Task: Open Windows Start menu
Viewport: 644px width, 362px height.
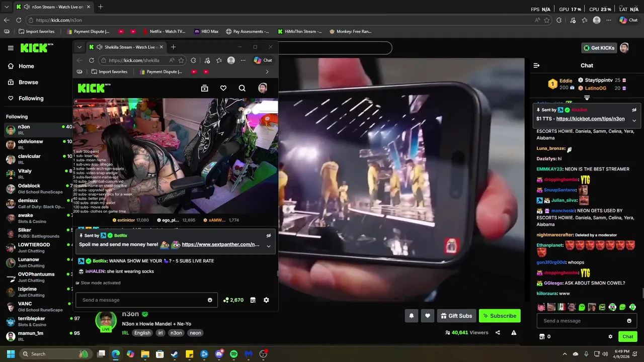Action: pyautogui.click(x=11, y=354)
